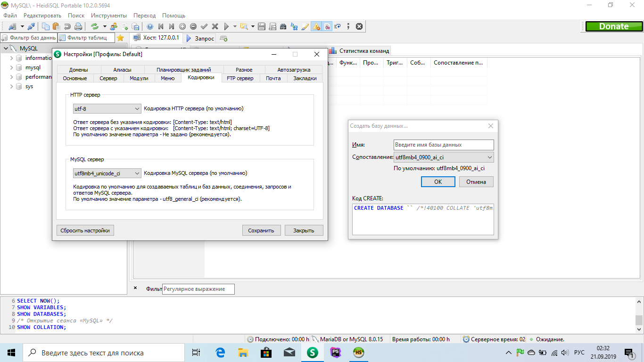Click the Сбросить настройки button
Viewport: 644px width, 362px height.
[x=85, y=230]
